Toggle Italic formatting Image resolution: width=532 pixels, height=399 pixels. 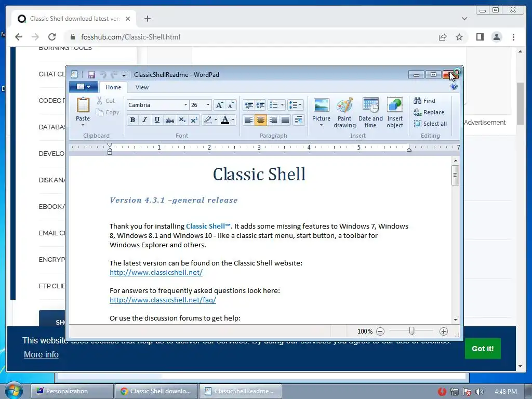pyautogui.click(x=145, y=120)
